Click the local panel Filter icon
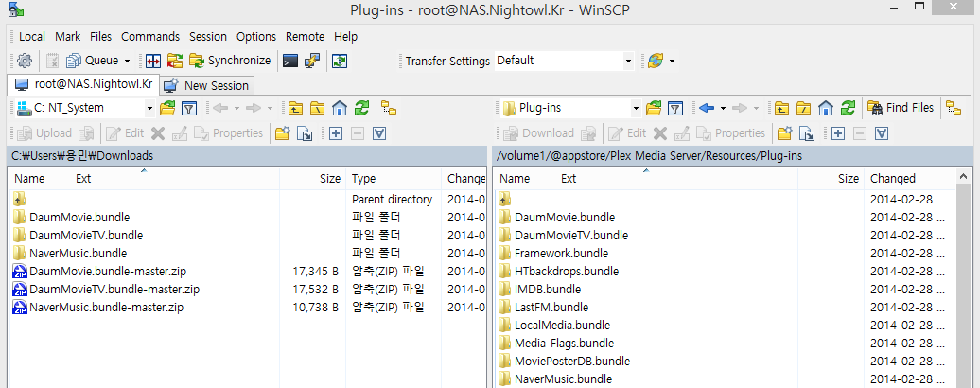This screenshot has width=980, height=388. 189,108
